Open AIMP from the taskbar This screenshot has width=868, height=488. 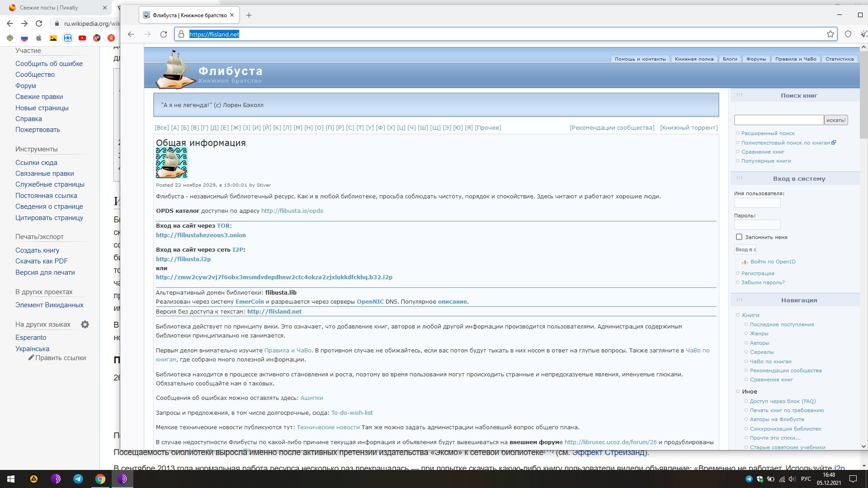(x=34, y=479)
